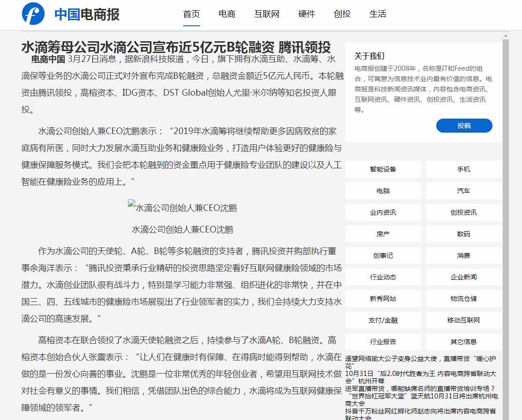
Task: Select the 智能设备 category
Action: (383, 169)
